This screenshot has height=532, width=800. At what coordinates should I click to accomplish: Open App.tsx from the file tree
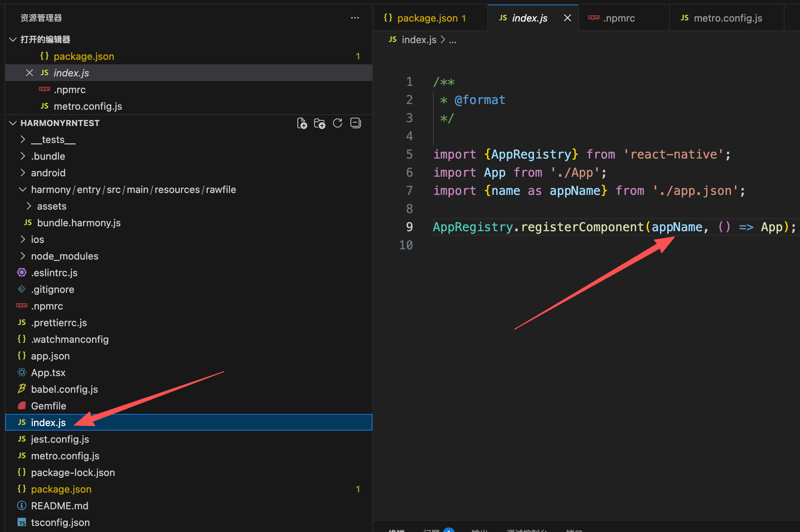coord(48,373)
